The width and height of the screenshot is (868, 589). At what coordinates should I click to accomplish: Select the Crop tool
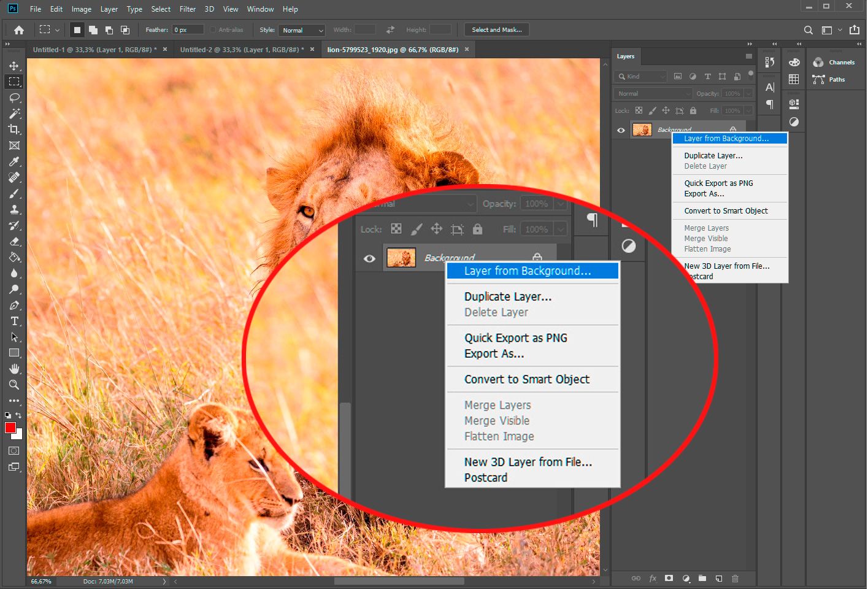14,129
